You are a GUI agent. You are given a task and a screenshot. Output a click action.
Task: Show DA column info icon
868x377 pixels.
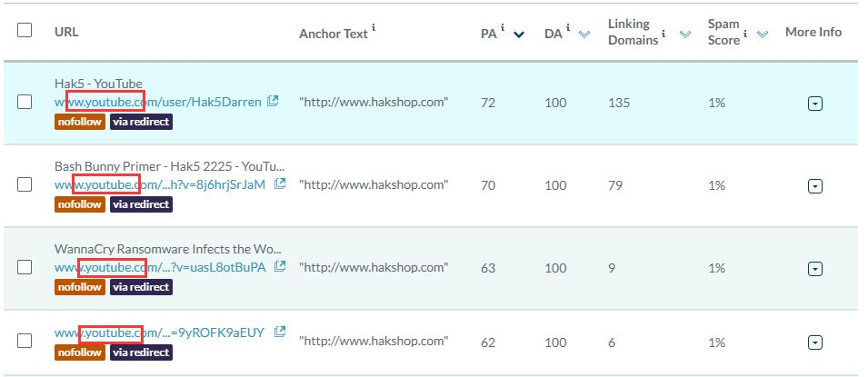click(x=568, y=28)
